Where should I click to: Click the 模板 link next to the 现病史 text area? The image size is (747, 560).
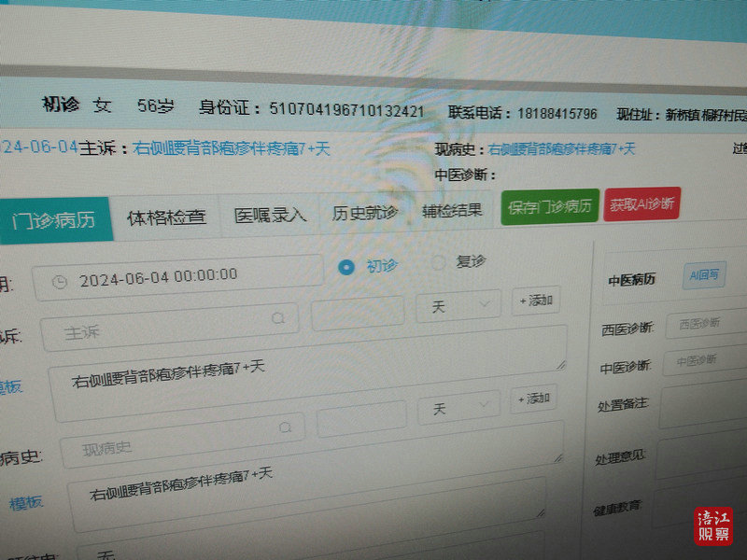point(26,502)
